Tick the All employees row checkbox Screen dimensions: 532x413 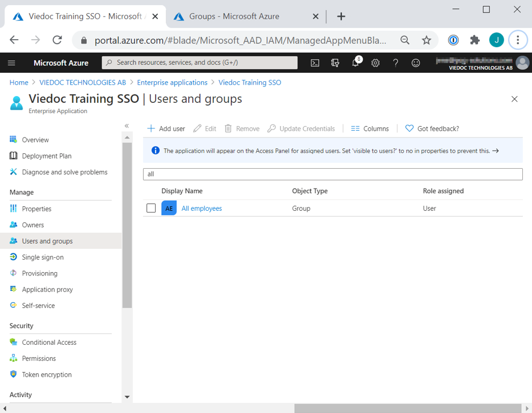point(151,208)
